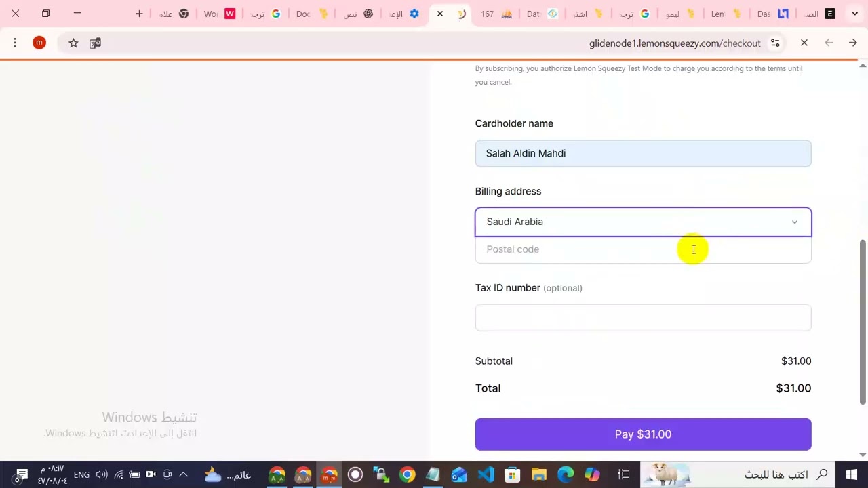Click the Total $31.00 amount

[793, 388]
